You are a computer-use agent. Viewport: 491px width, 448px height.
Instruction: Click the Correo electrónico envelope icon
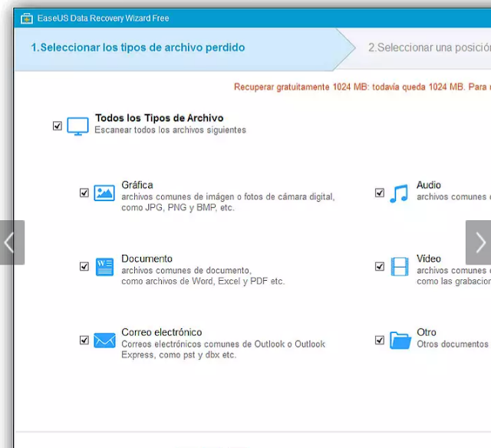tap(104, 341)
